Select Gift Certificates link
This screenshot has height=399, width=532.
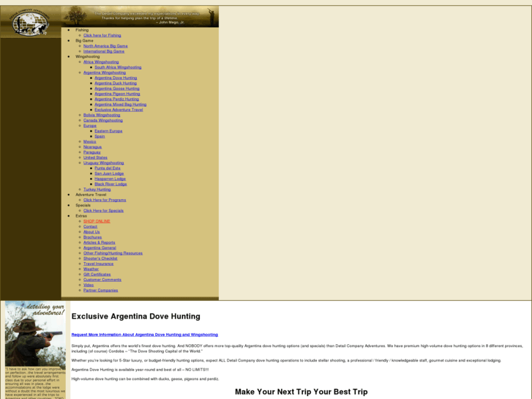pos(97,275)
